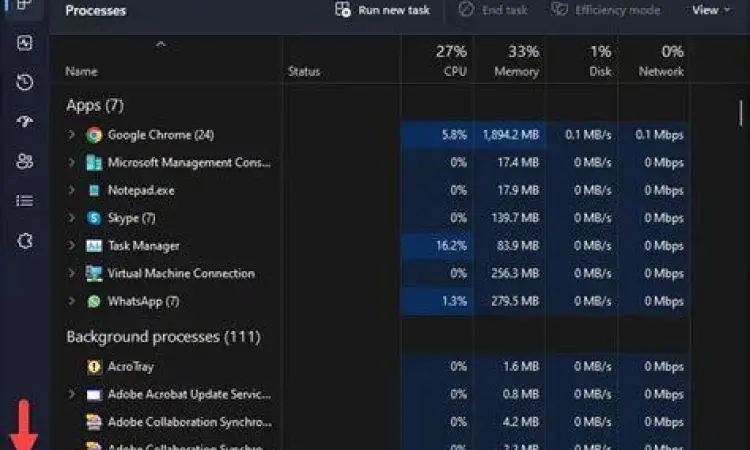Click the Background processes (111) heading
This screenshot has height=450, width=750.
pyautogui.click(x=163, y=337)
